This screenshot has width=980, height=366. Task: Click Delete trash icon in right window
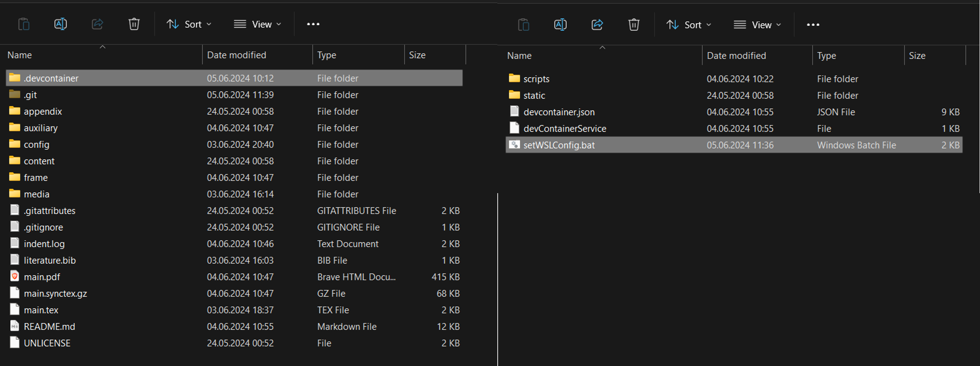tap(633, 25)
